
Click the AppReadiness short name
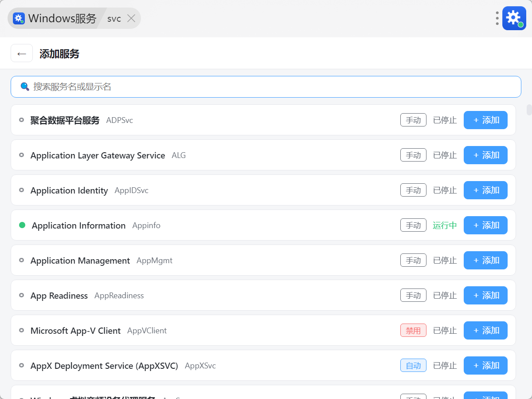click(x=119, y=296)
